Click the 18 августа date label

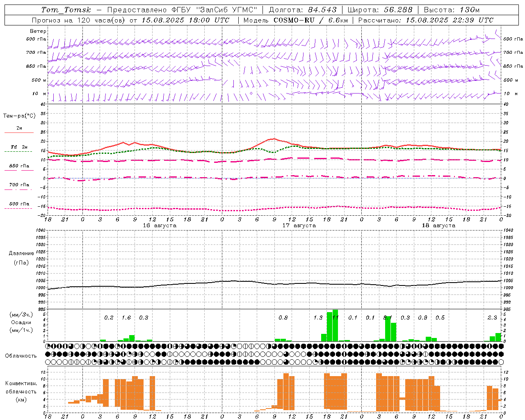[x=438, y=226]
